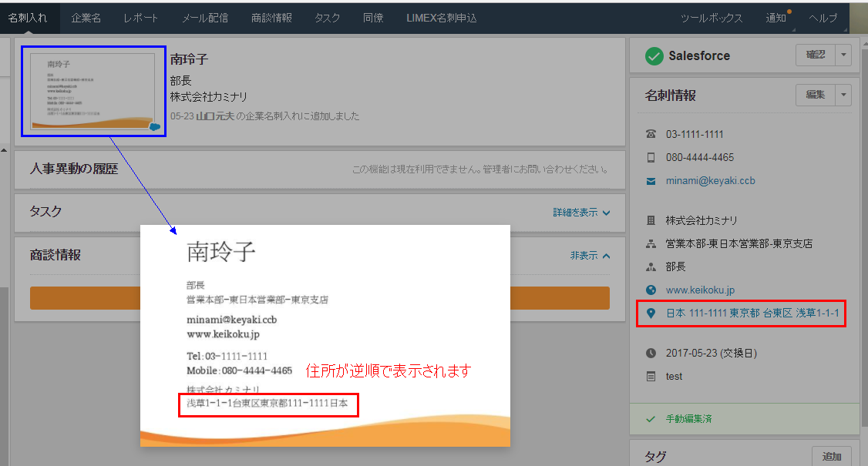The height and width of the screenshot is (466, 868).
Task: Click the 追加 button for タグ
Action: (832, 457)
